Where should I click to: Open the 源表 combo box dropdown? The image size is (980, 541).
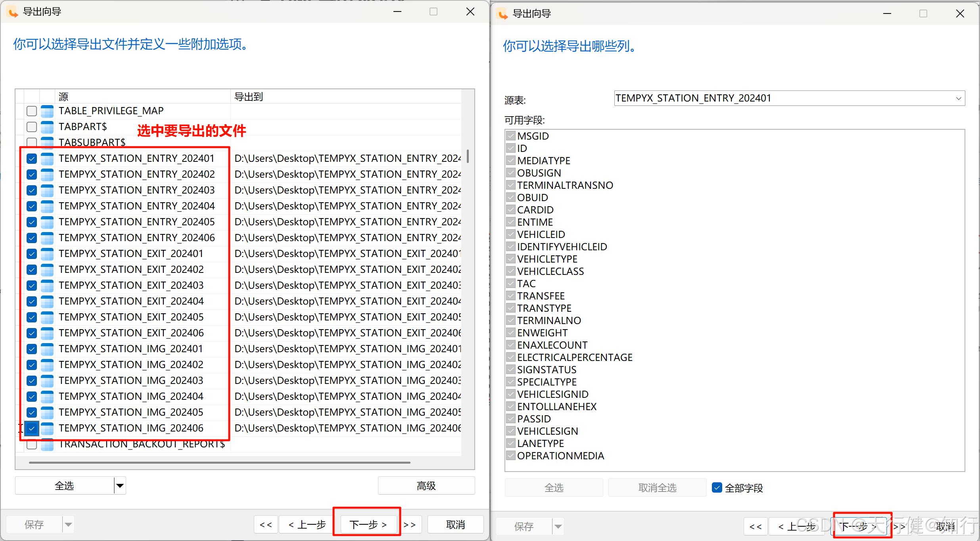click(958, 98)
